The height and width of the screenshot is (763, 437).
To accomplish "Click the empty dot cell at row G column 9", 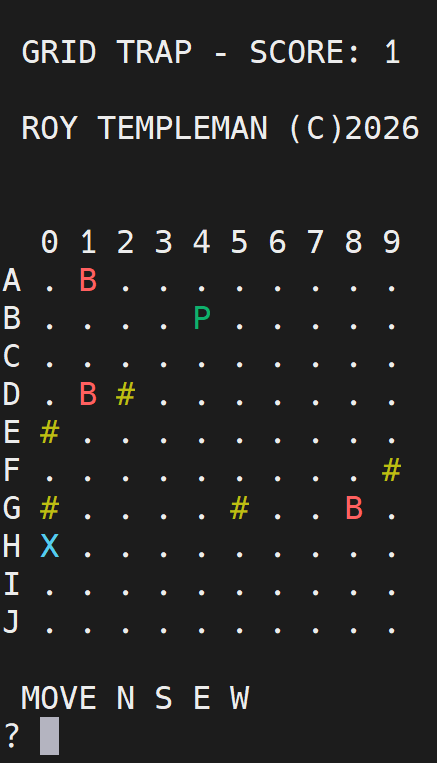I will pos(392,516).
